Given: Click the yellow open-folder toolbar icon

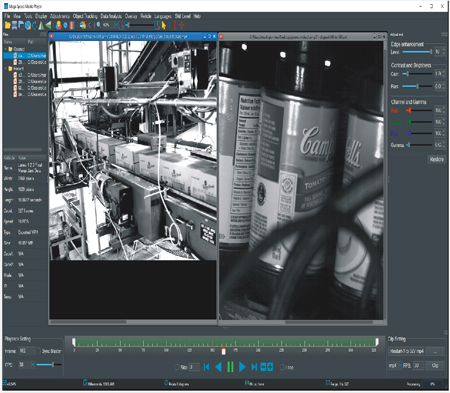Looking at the screenshot, I should (x=7, y=25).
